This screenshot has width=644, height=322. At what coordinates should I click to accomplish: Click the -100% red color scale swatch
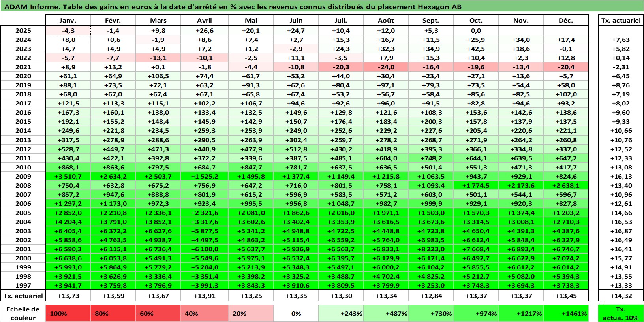click(x=68, y=313)
